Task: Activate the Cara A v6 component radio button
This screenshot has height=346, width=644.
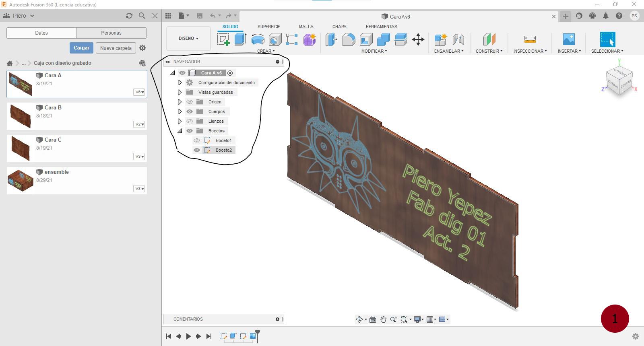Action: click(230, 73)
